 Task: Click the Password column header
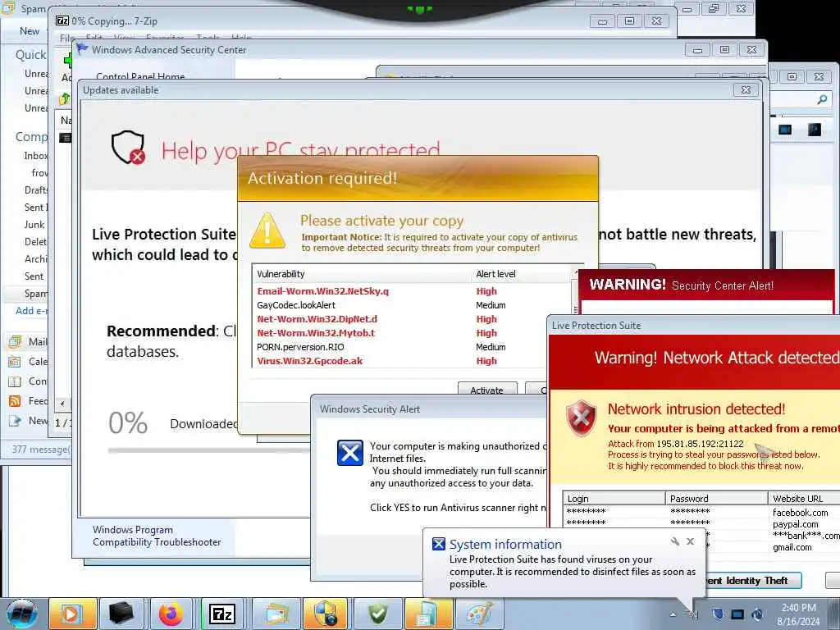click(717, 498)
